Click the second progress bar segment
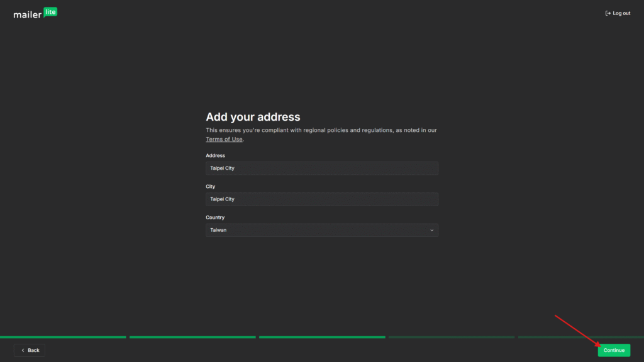 click(x=192, y=337)
